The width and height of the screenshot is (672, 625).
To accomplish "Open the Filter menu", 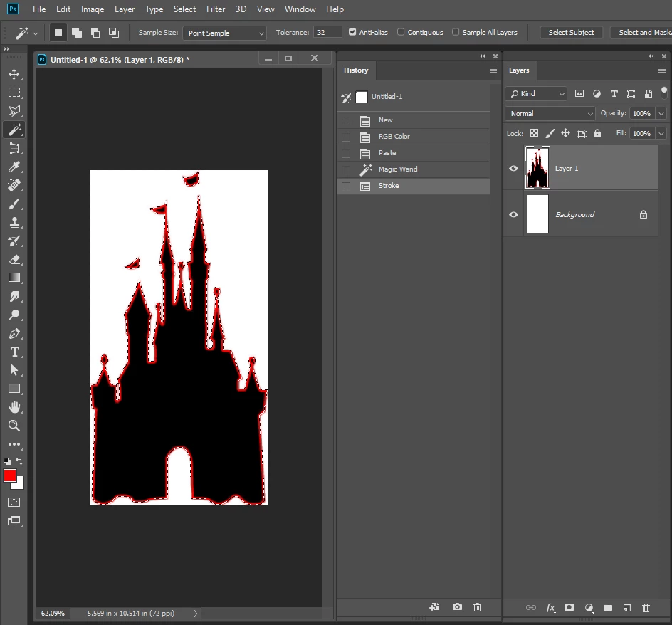I will pyautogui.click(x=216, y=9).
